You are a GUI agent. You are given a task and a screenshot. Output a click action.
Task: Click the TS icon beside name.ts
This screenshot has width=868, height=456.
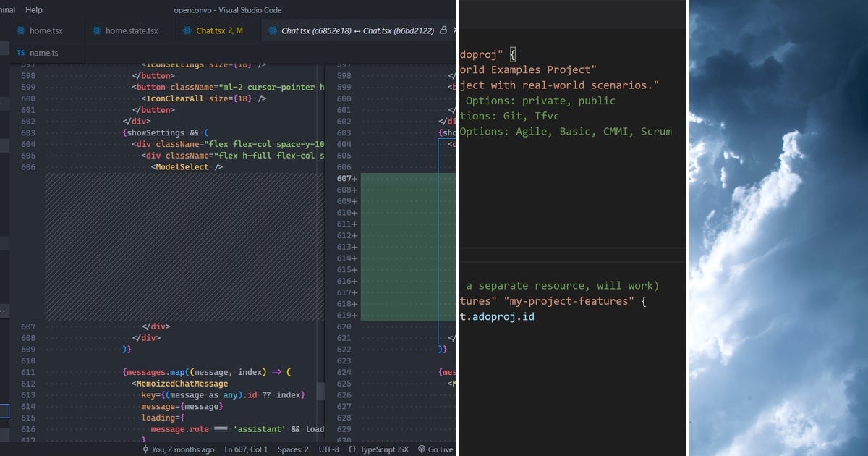20,52
